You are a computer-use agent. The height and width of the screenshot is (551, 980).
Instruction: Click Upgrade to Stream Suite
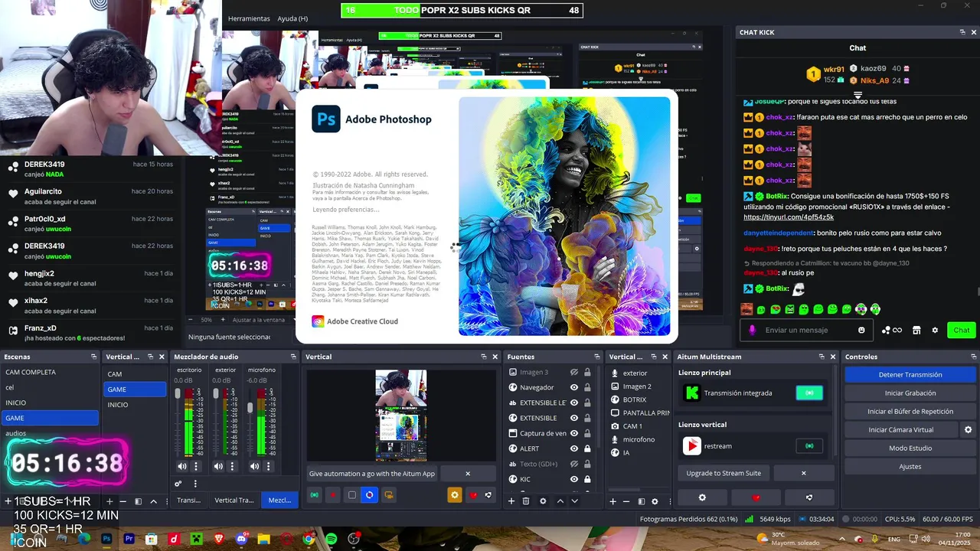[x=724, y=473]
